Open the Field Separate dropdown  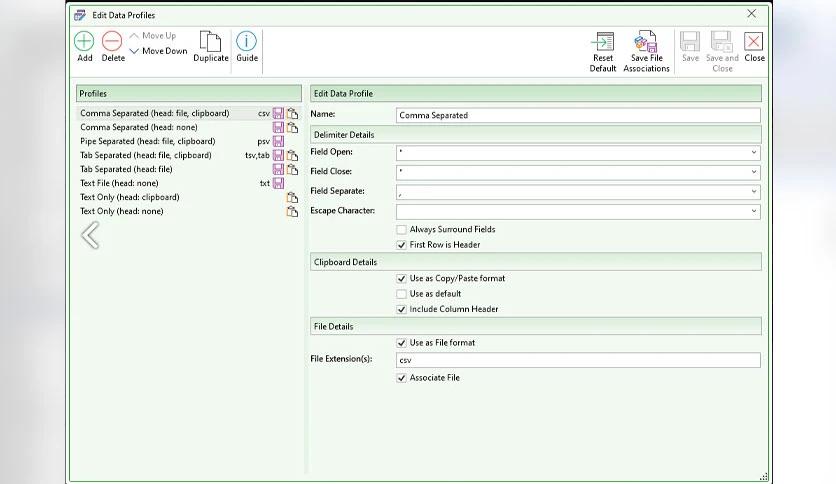(753, 192)
